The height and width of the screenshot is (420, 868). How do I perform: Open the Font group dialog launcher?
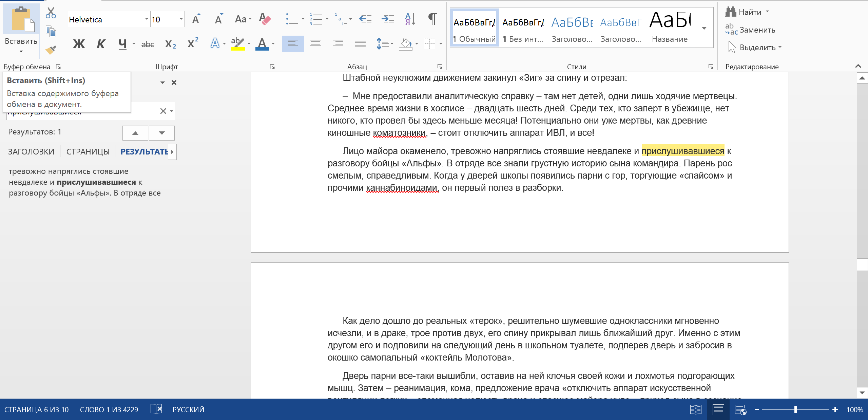pyautogui.click(x=272, y=67)
